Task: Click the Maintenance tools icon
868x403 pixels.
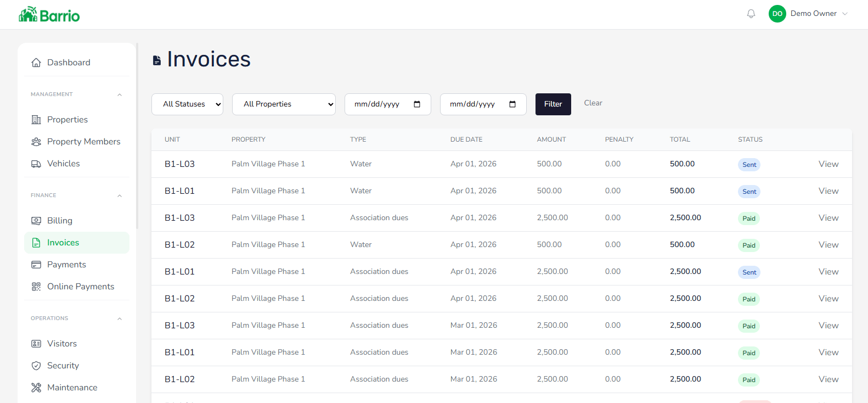Action: pyautogui.click(x=36, y=388)
